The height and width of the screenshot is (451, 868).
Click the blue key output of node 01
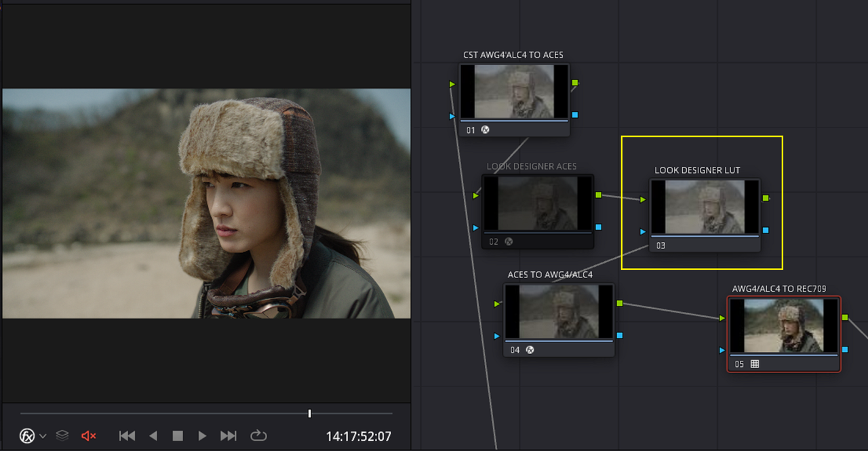point(575,115)
